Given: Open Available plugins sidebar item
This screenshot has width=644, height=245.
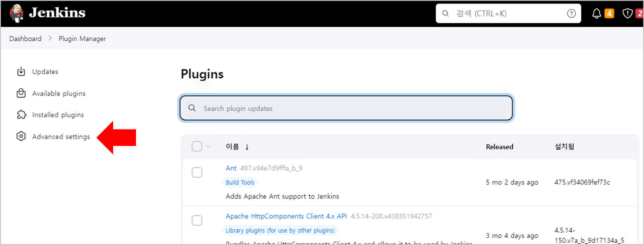Looking at the screenshot, I should coord(59,93).
